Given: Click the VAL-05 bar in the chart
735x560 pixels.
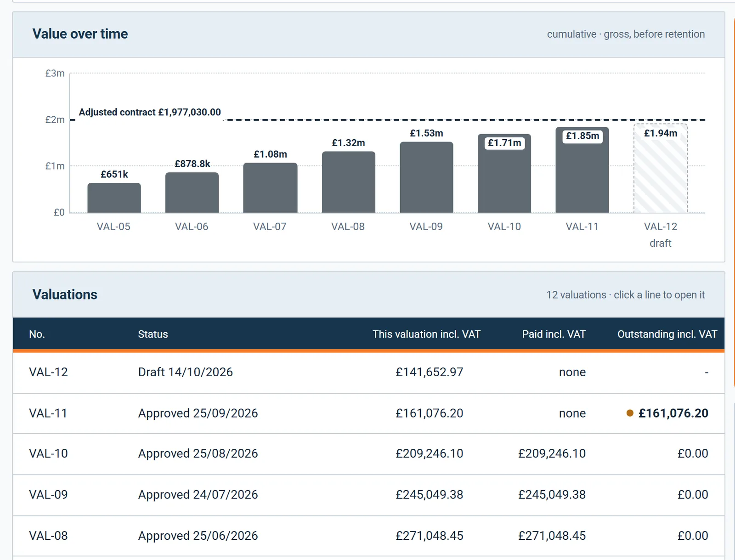Looking at the screenshot, I should (114, 198).
